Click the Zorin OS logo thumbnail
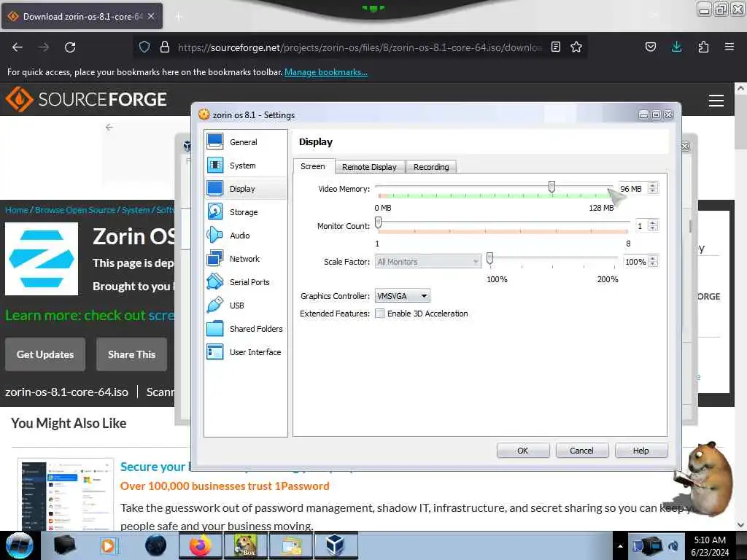747x560 pixels. point(42,259)
